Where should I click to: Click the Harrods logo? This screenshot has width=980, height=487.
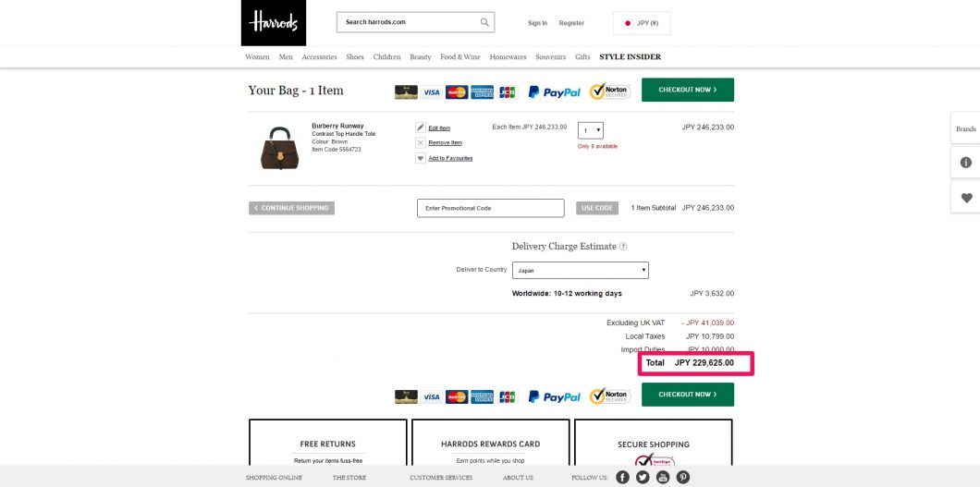pos(273,22)
